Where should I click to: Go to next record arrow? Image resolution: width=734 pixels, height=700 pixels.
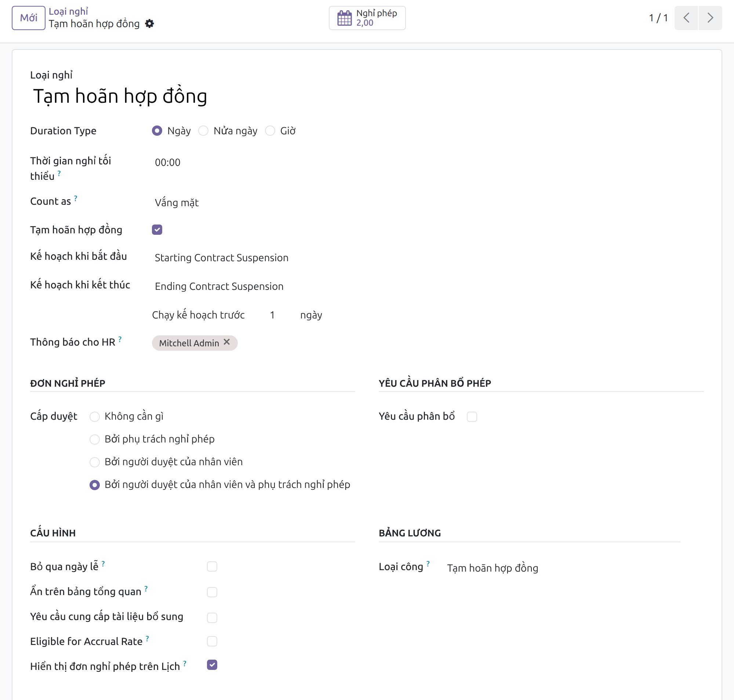click(x=710, y=18)
